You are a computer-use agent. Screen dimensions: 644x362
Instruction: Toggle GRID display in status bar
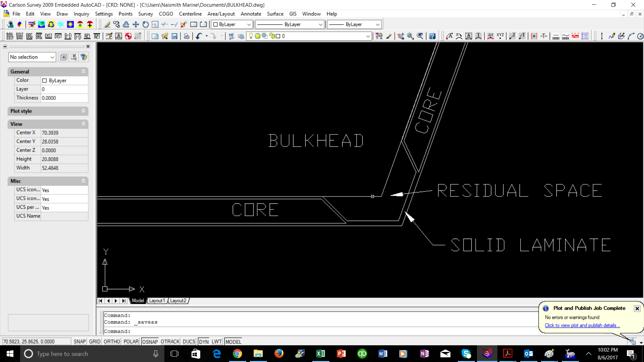click(95, 342)
